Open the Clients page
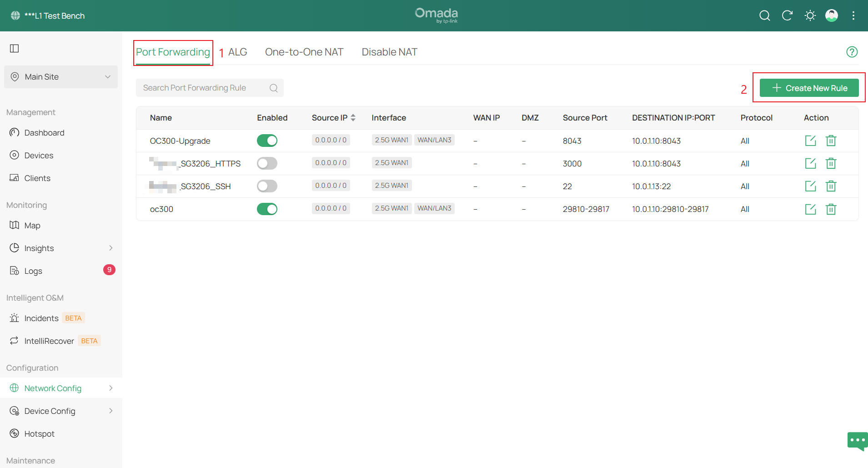Screen dimensions: 868x468 click(x=37, y=178)
